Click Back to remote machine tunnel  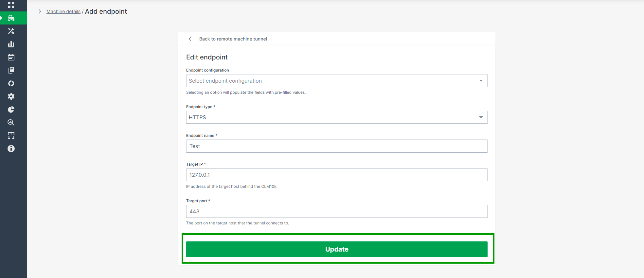tap(233, 39)
